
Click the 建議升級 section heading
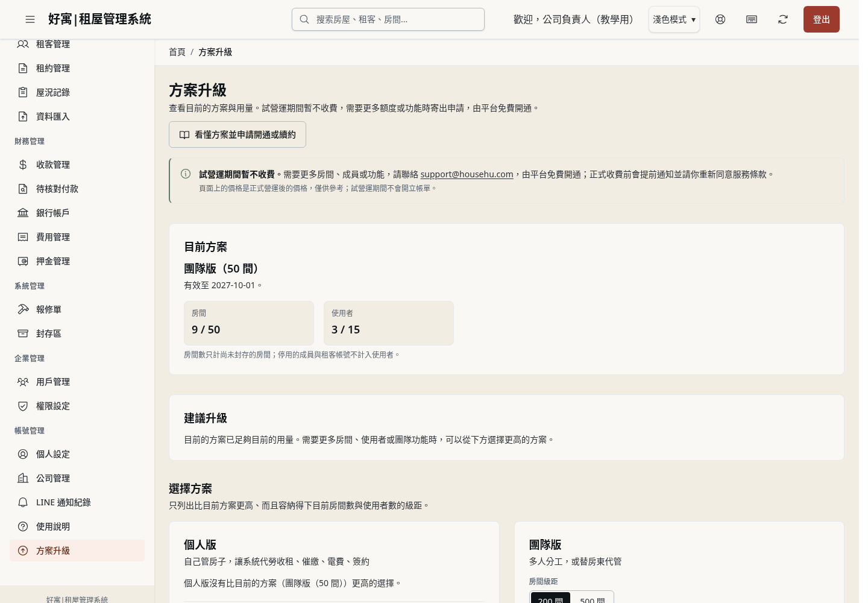click(206, 418)
